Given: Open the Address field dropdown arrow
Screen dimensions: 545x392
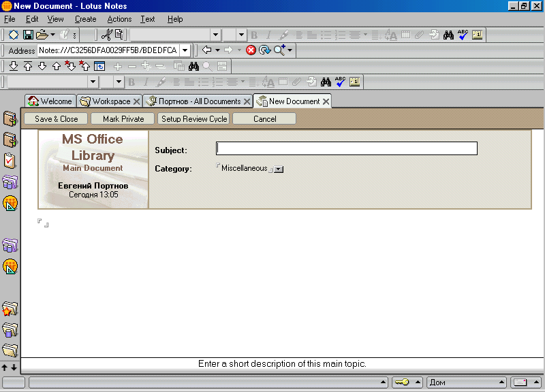Looking at the screenshot, I should 185,50.
